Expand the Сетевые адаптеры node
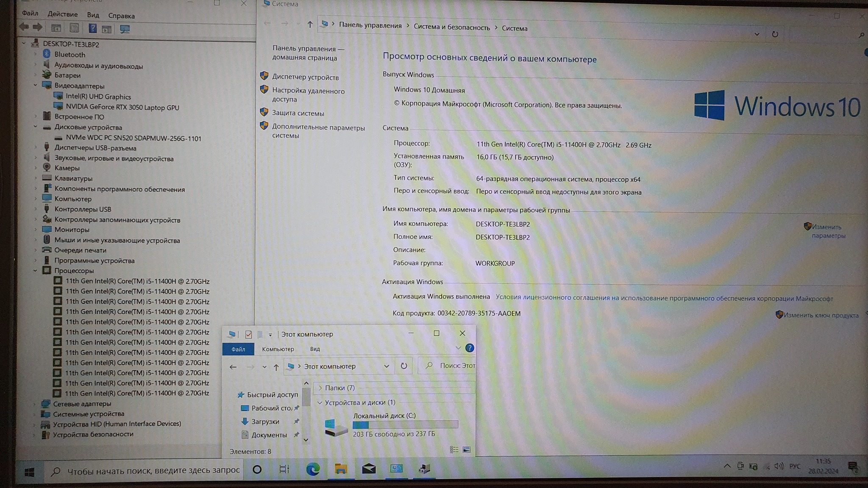Image resolution: width=868 pixels, height=488 pixels. [35, 404]
